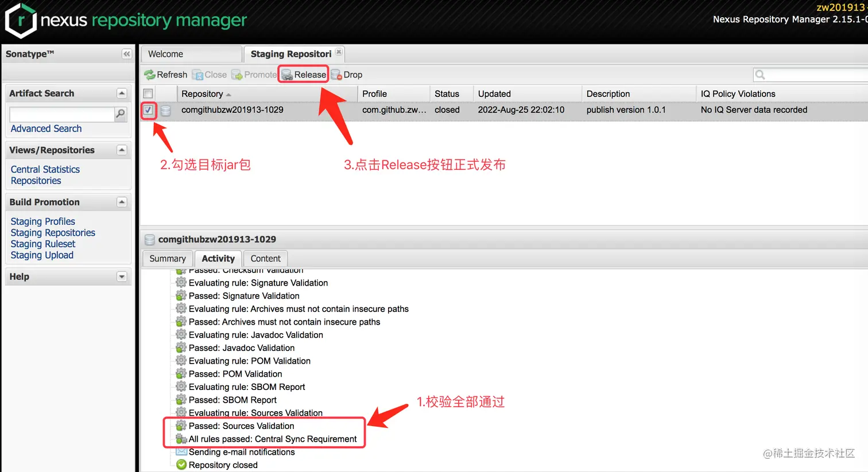Screen dimensions: 868x472
Task: Click the envelope icon for Sending e-mail notifications
Action: [x=181, y=452]
